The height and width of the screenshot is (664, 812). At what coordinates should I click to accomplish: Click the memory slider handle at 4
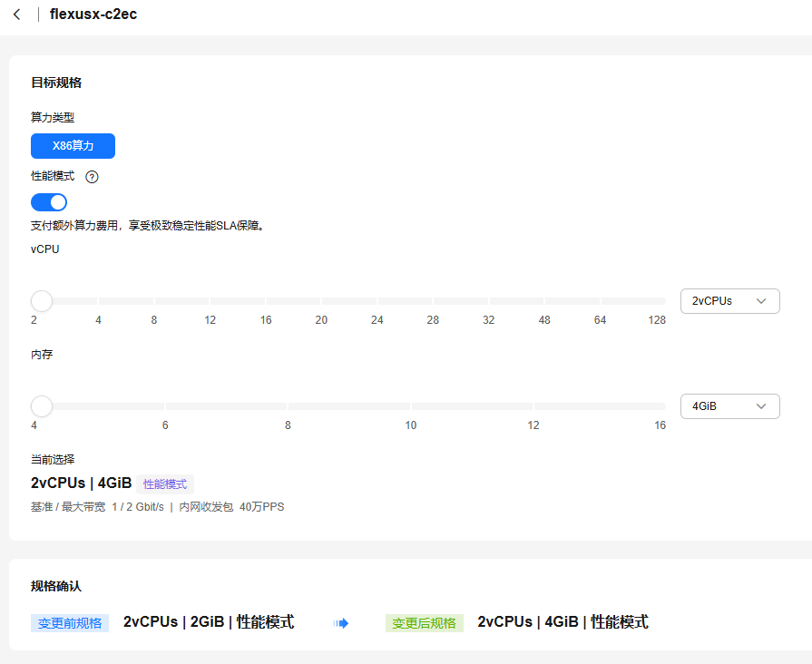pyautogui.click(x=42, y=406)
